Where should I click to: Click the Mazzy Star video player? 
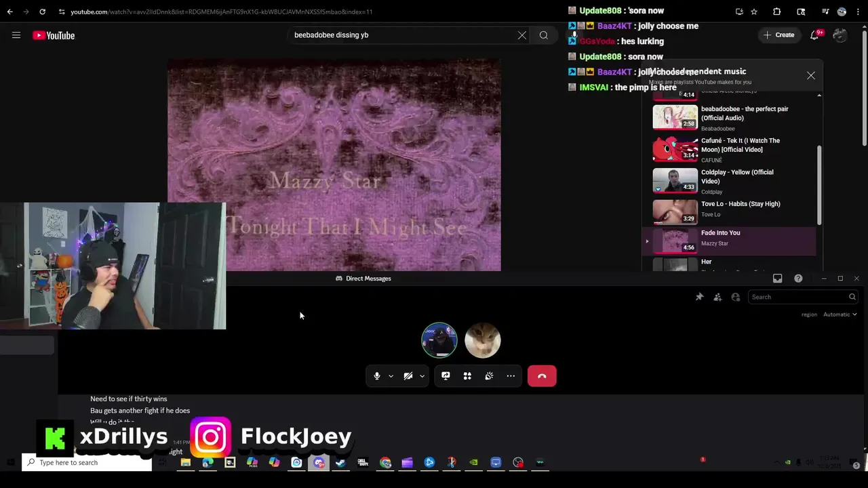334,165
